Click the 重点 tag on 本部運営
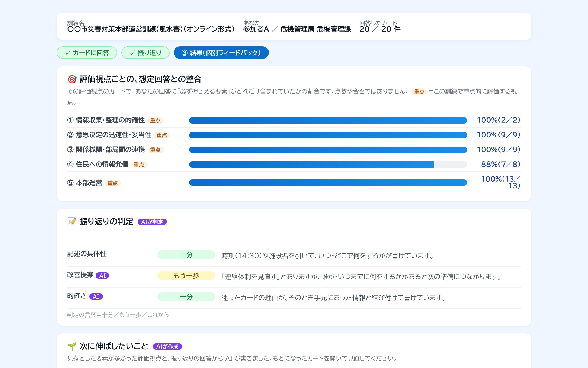The image size is (588, 368). (113, 183)
